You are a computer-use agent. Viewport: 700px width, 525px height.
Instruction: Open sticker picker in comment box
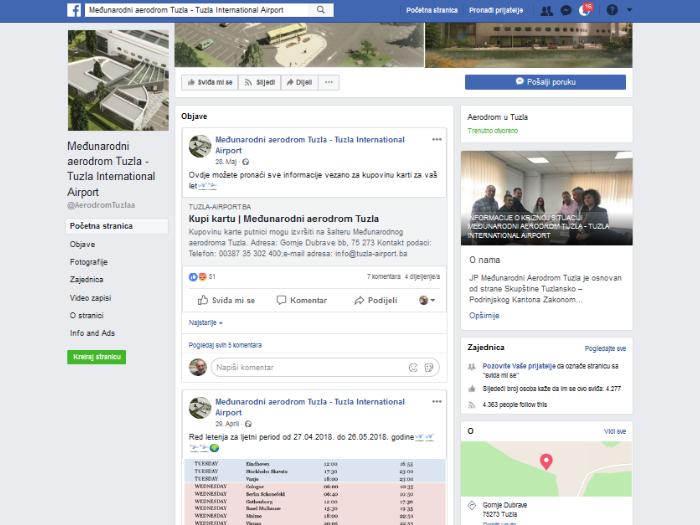click(x=429, y=367)
